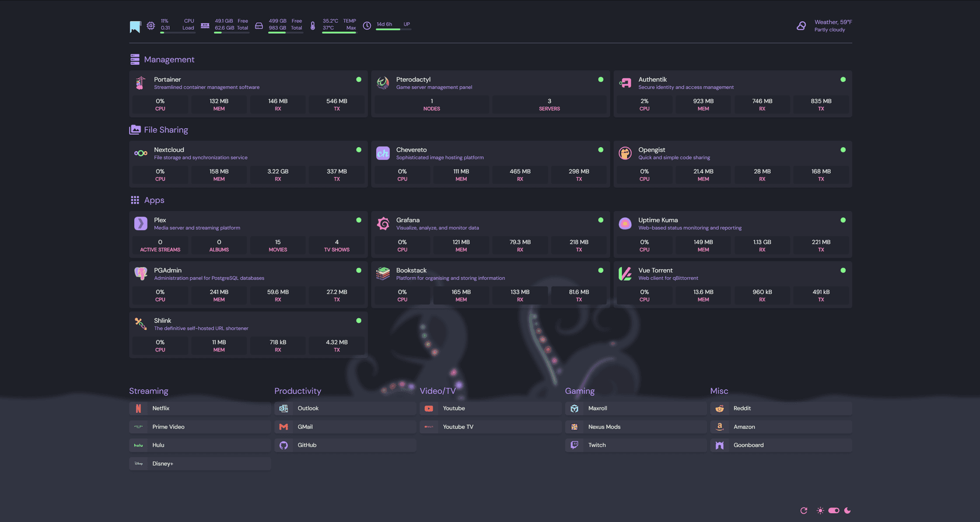Click the Bookstack books icon

(383, 274)
